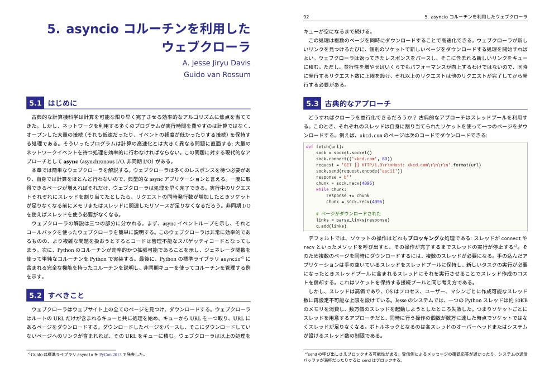554x392 pixels.
Task: Open the PyCon 2013 link in the footnote
Action: tap(110, 355)
